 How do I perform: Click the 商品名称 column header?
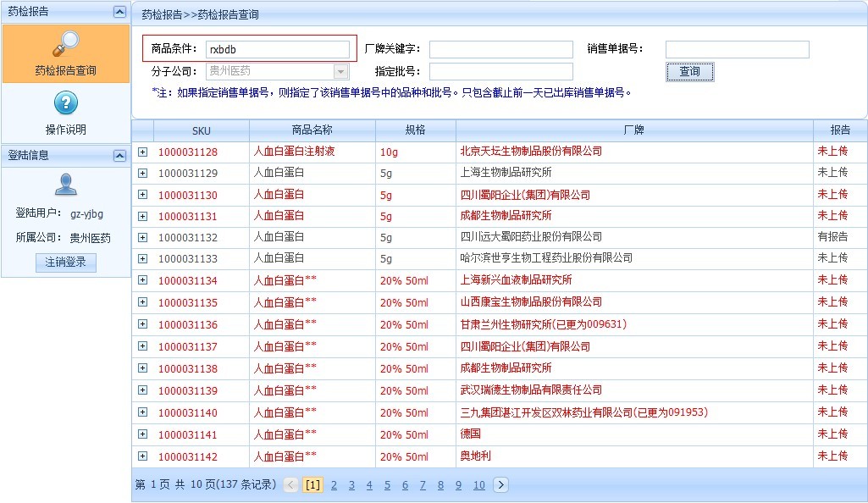(312, 130)
